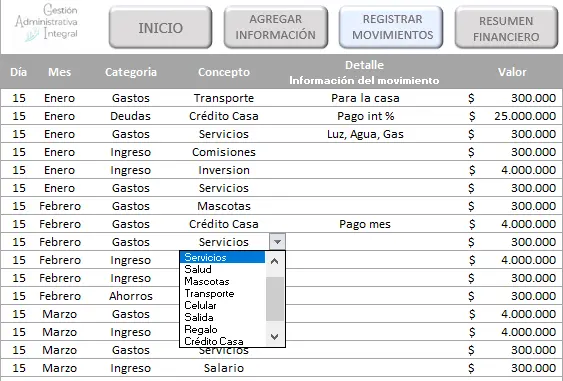Select the 'Para la casa' detail cell

365,98
